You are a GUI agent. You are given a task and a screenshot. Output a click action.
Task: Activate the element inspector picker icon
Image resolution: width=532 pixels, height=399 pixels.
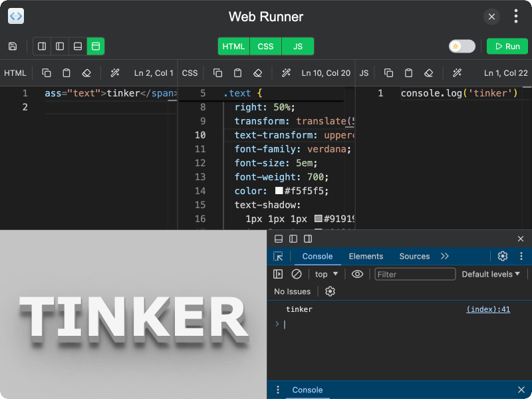tap(278, 256)
